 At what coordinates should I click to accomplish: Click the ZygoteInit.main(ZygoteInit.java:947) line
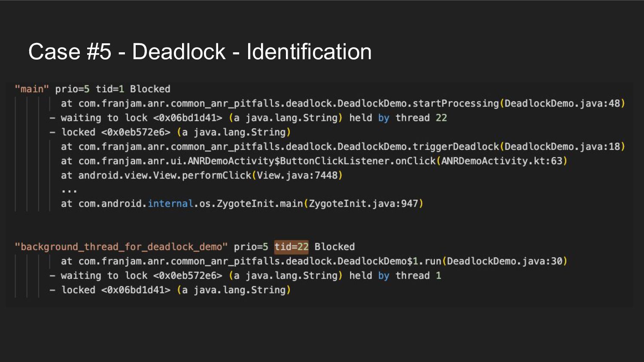242,203
